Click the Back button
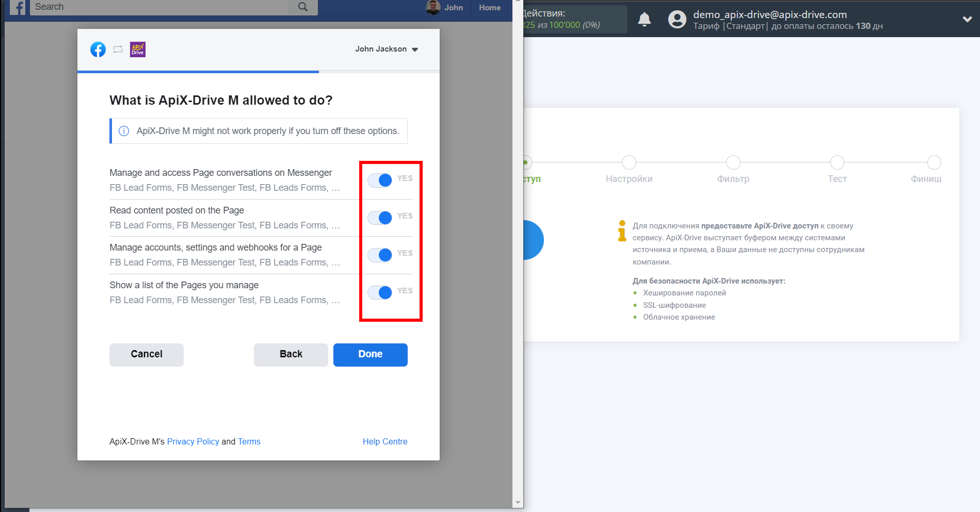This screenshot has width=980, height=512. [291, 355]
